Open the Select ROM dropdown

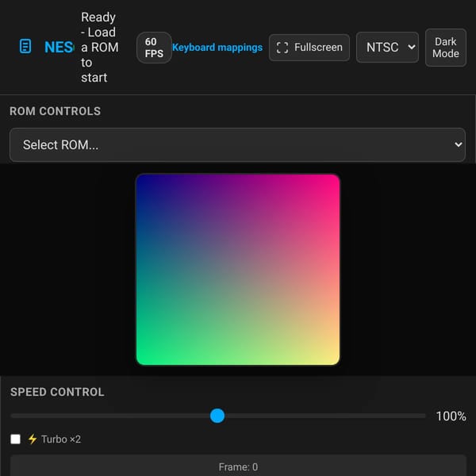coord(237,145)
